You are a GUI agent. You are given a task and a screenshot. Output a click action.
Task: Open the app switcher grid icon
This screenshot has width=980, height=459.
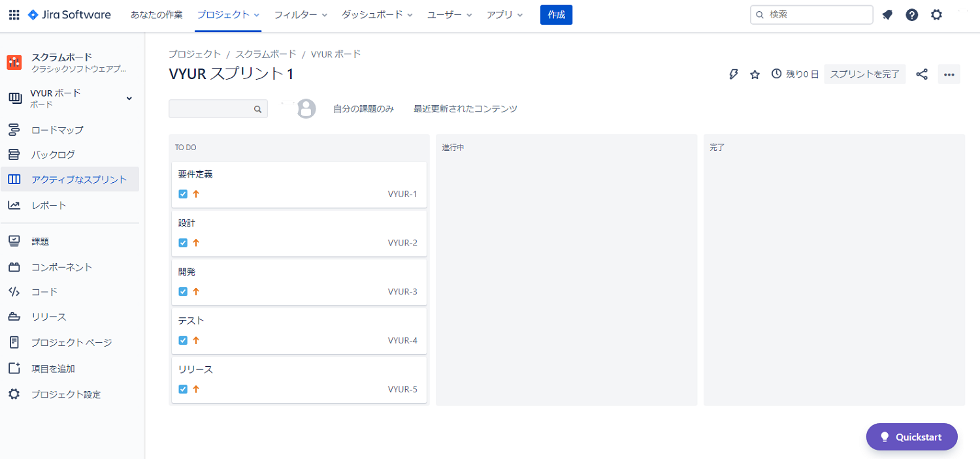[14, 15]
